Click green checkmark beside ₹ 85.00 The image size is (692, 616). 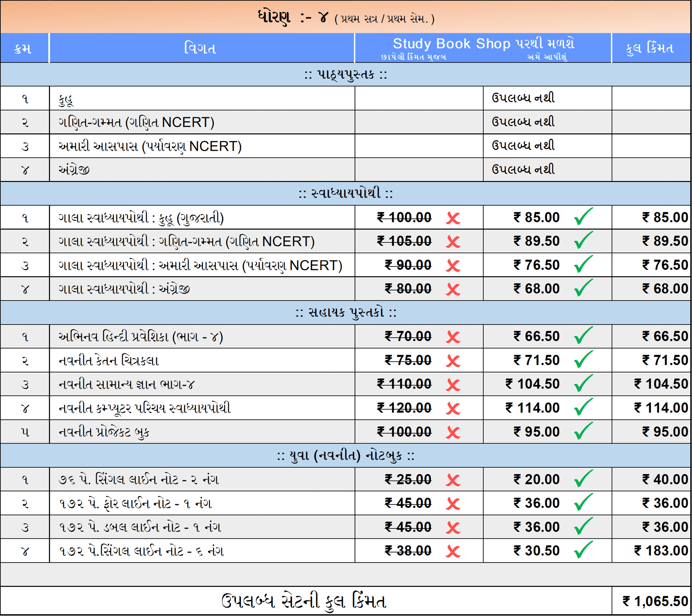click(583, 217)
